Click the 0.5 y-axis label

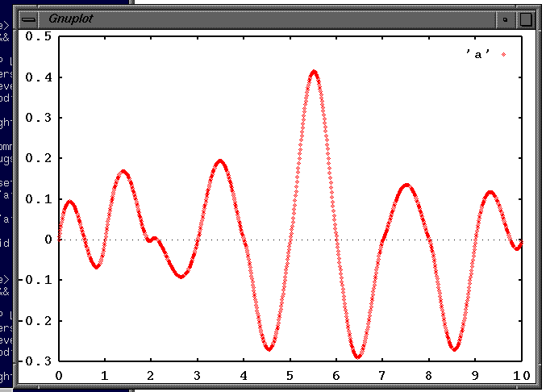coord(38,36)
